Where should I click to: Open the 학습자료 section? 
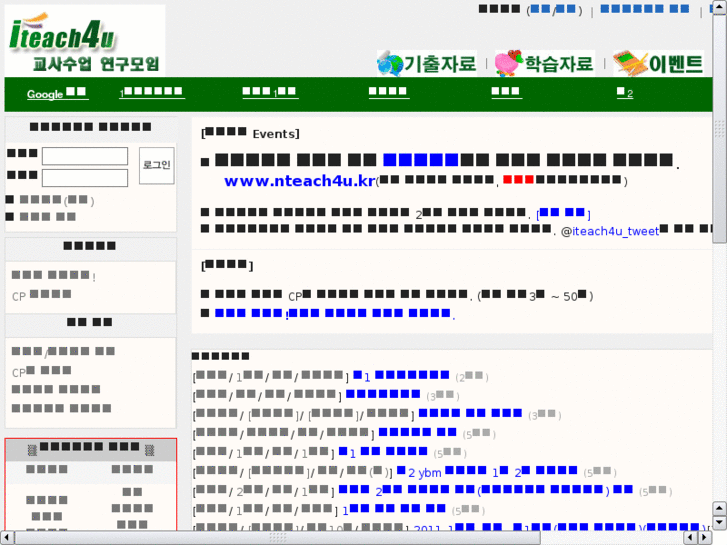point(545,63)
